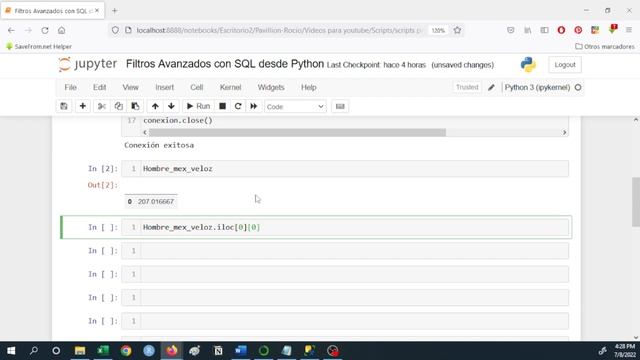Click the red Opera extension icon
The height and width of the screenshot is (360, 640).
[x=561, y=30]
